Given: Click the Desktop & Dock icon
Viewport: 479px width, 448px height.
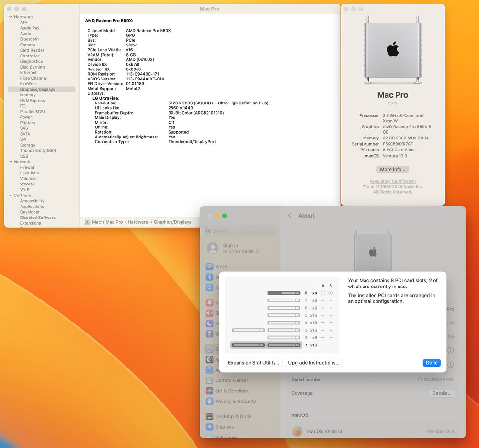Looking at the screenshot, I should [209, 417].
